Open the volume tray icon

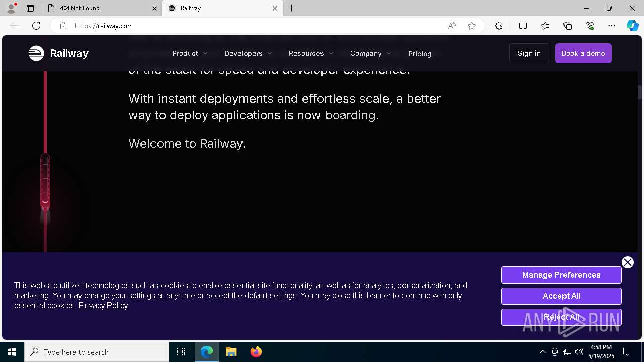click(579, 352)
